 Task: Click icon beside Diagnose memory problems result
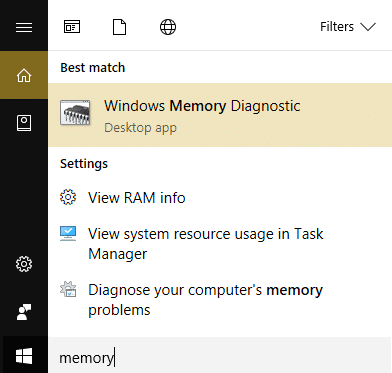click(68, 289)
